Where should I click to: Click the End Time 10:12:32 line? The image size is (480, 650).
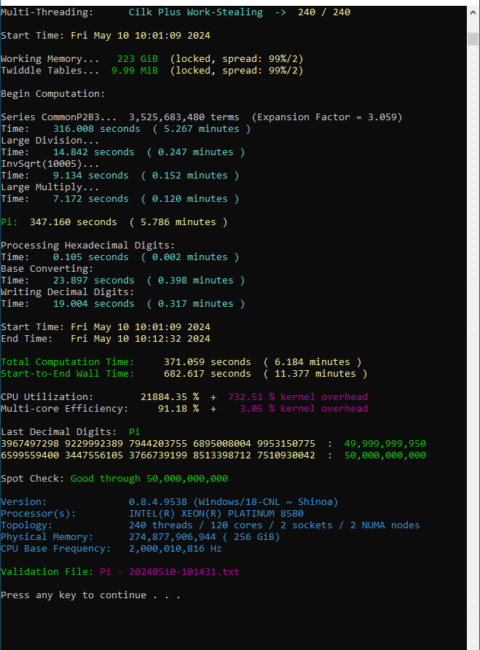105,339
